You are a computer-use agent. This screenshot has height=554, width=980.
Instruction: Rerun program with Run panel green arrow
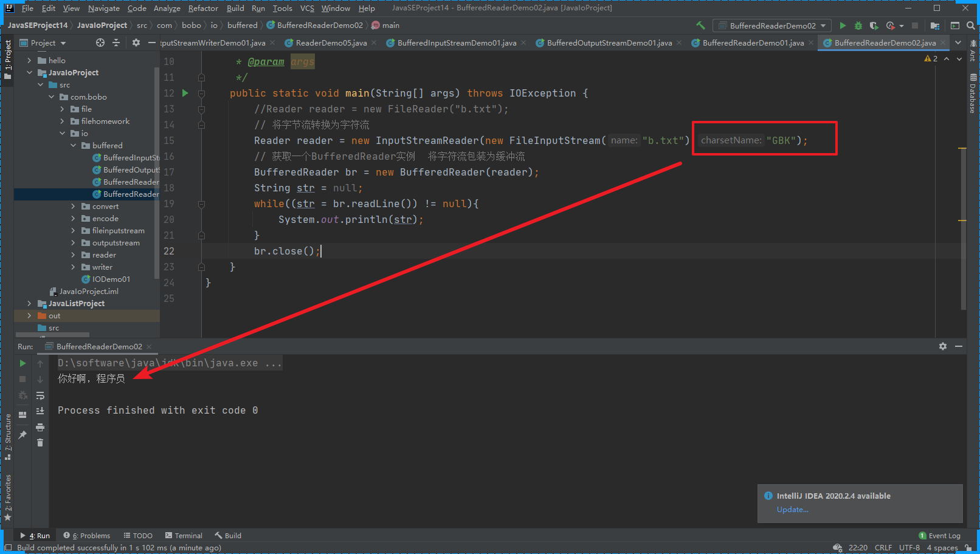pos(22,363)
